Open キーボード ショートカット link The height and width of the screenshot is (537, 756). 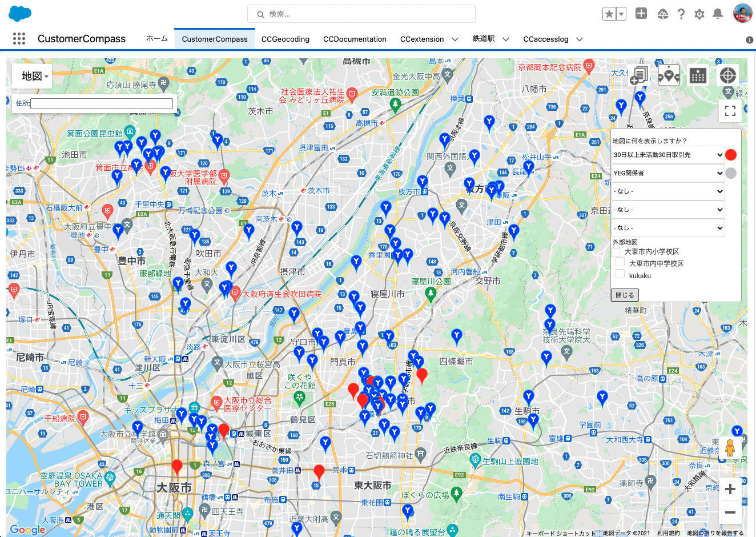click(560, 533)
